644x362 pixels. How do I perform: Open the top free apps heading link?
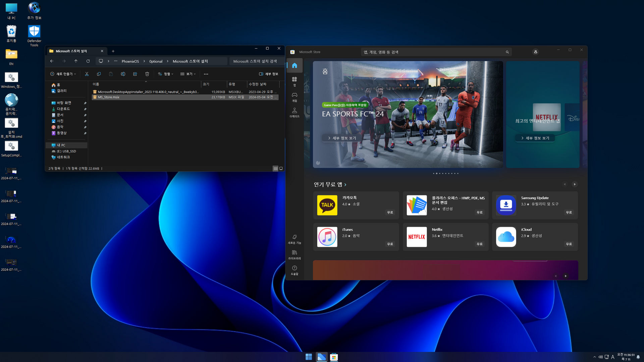point(330,185)
